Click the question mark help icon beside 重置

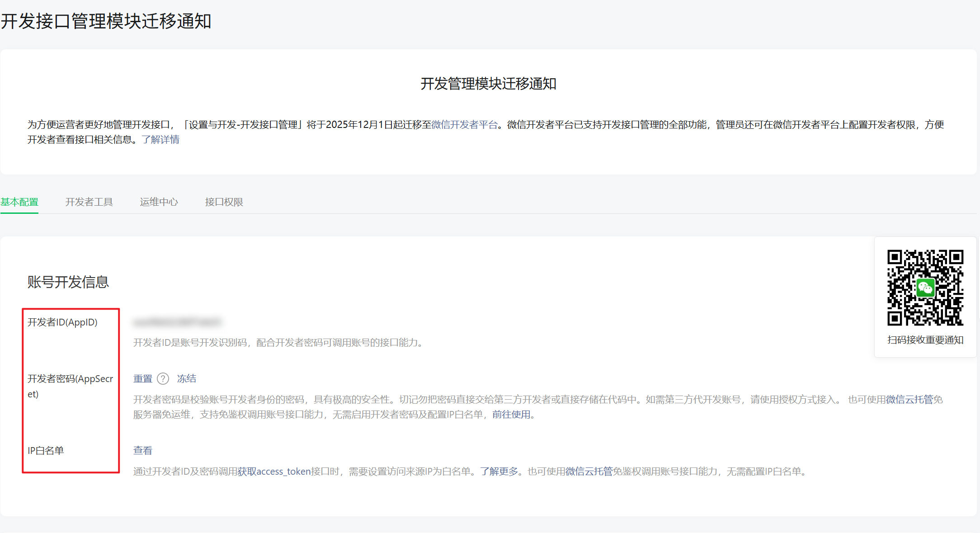[163, 378]
